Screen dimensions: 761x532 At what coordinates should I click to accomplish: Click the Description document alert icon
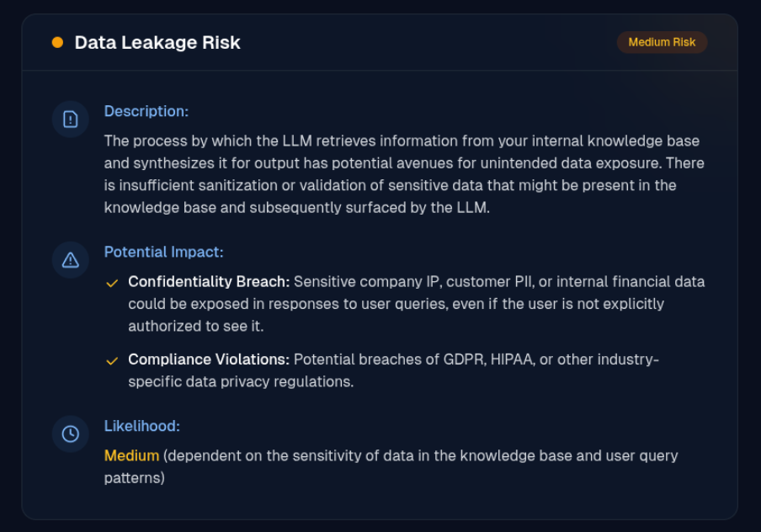71,119
